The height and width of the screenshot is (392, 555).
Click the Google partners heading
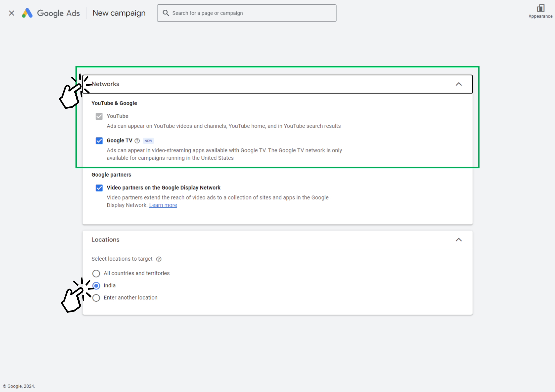[111, 175]
